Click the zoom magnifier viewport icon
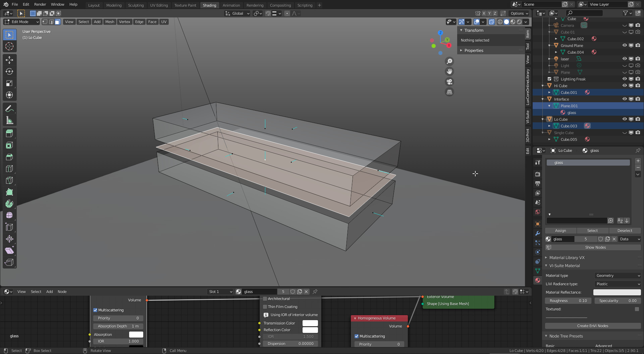Image resolution: width=644 pixels, height=354 pixels. (449, 61)
